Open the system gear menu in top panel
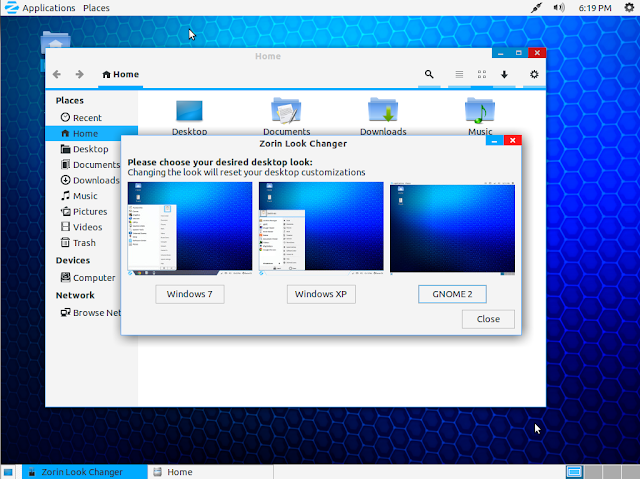The height and width of the screenshot is (479, 640). coord(629,8)
